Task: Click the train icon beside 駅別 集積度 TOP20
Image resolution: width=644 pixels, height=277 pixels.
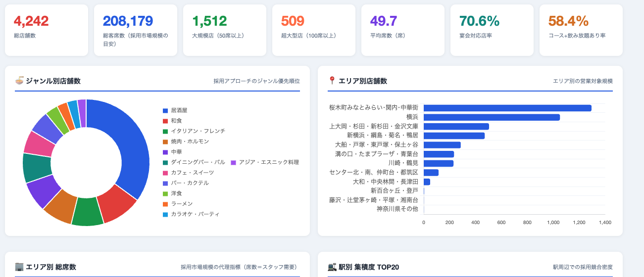Action: [x=332, y=267]
